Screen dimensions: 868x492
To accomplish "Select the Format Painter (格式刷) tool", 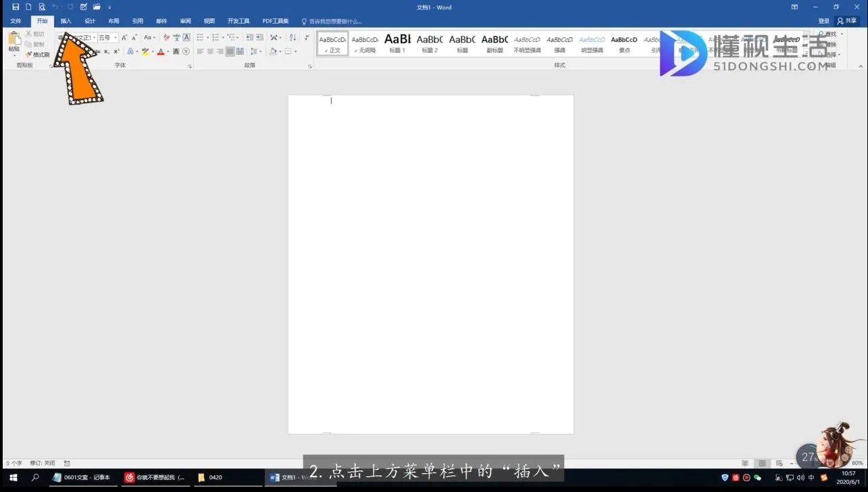I will (x=38, y=55).
